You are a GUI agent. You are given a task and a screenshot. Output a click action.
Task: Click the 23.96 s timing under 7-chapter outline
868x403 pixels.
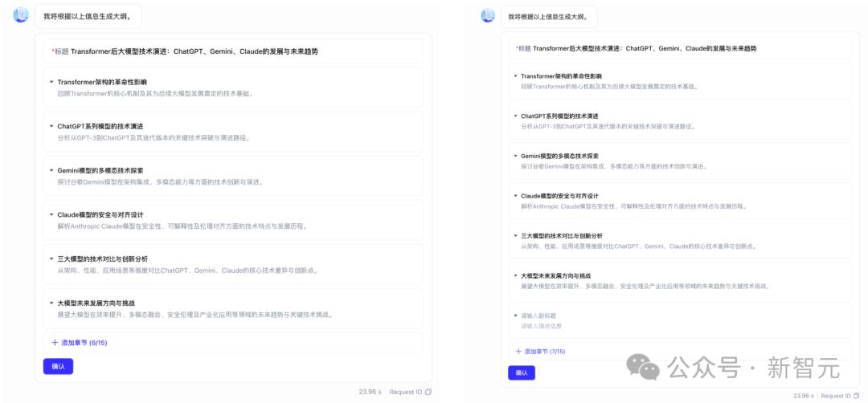pos(804,396)
